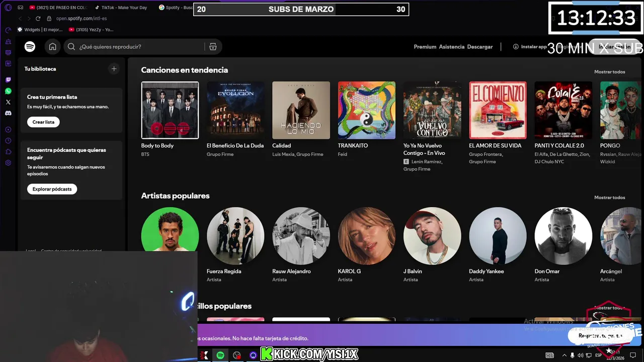
Task: Open WhatsApp in the Opera sidebar
Action: tap(8, 91)
